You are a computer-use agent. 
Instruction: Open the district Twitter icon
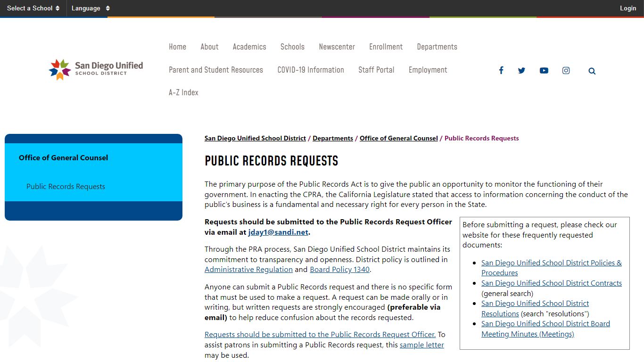click(x=521, y=71)
